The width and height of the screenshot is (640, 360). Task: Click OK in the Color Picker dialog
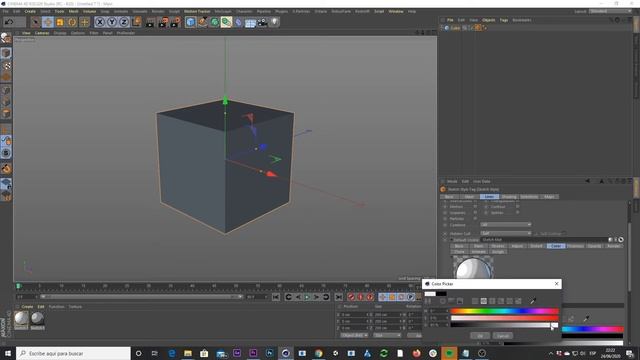(x=480, y=336)
